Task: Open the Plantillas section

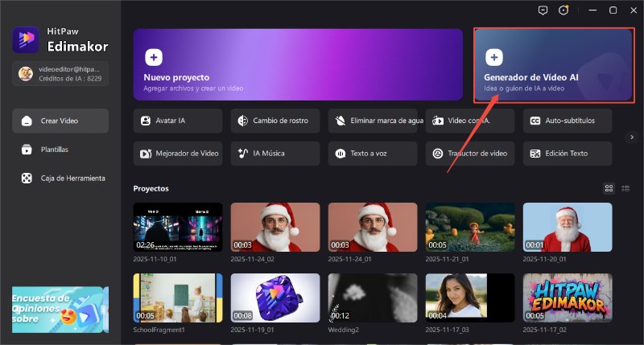Action: (x=60, y=150)
